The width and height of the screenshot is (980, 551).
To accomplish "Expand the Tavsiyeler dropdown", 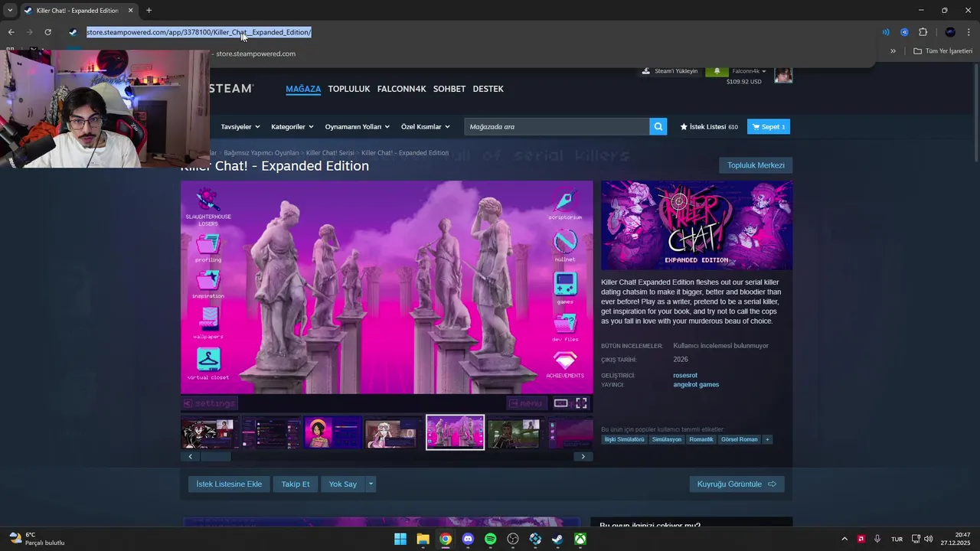I will 240,126.
